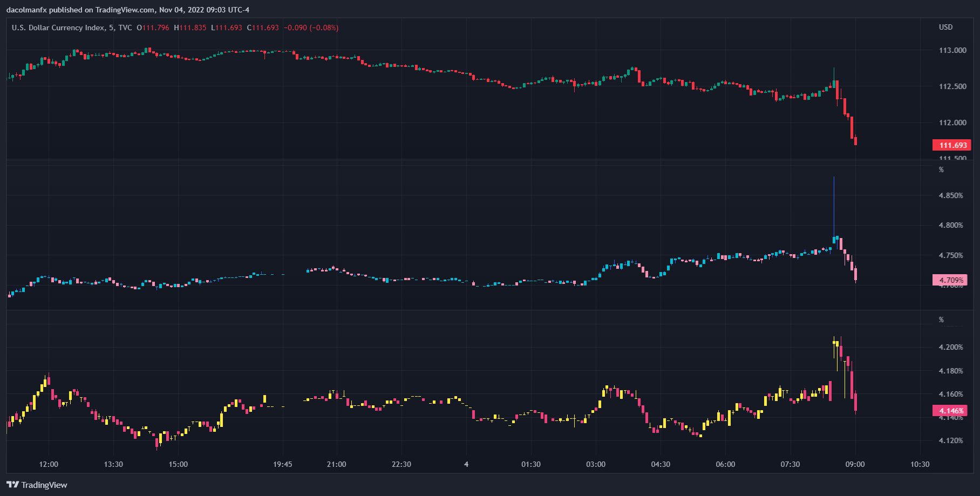Click the % unit label of bottom pane

[941, 320]
